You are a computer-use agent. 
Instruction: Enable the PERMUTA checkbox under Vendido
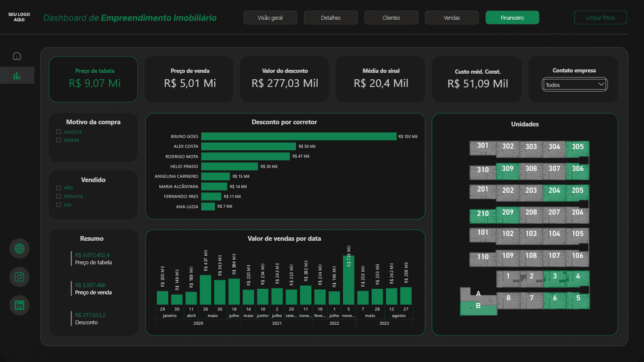58,196
